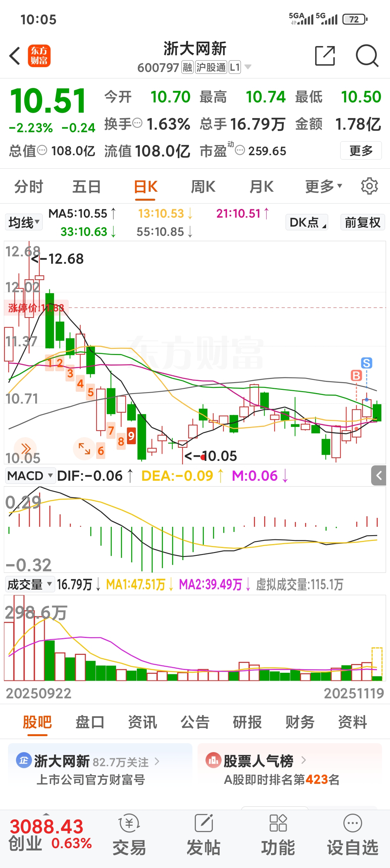Switch to 分时 tab
Screen dimensions: 390x868
28,186
